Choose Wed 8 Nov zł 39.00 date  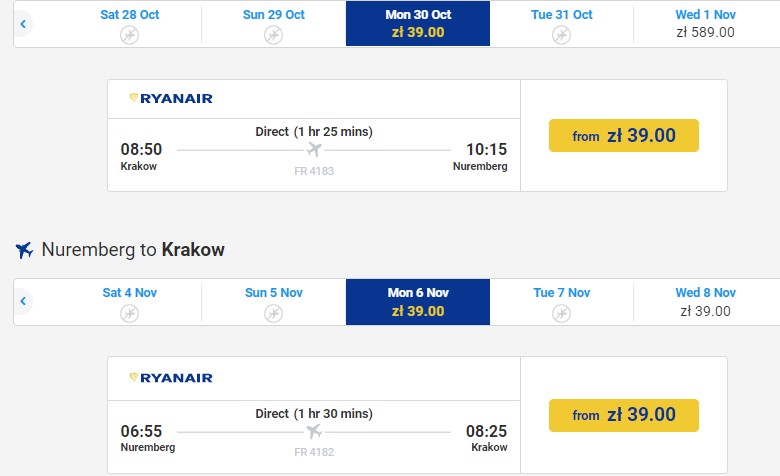tap(705, 301)
